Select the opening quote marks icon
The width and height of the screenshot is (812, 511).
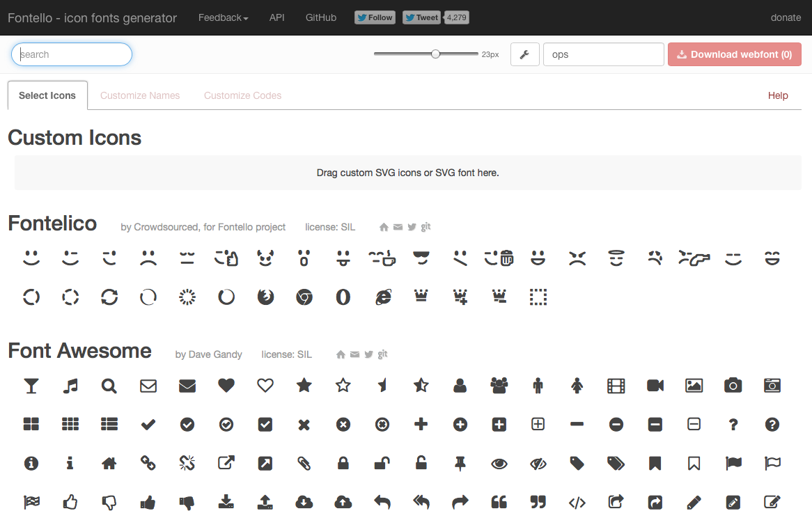pyautogui.click(x=499, y=502)
